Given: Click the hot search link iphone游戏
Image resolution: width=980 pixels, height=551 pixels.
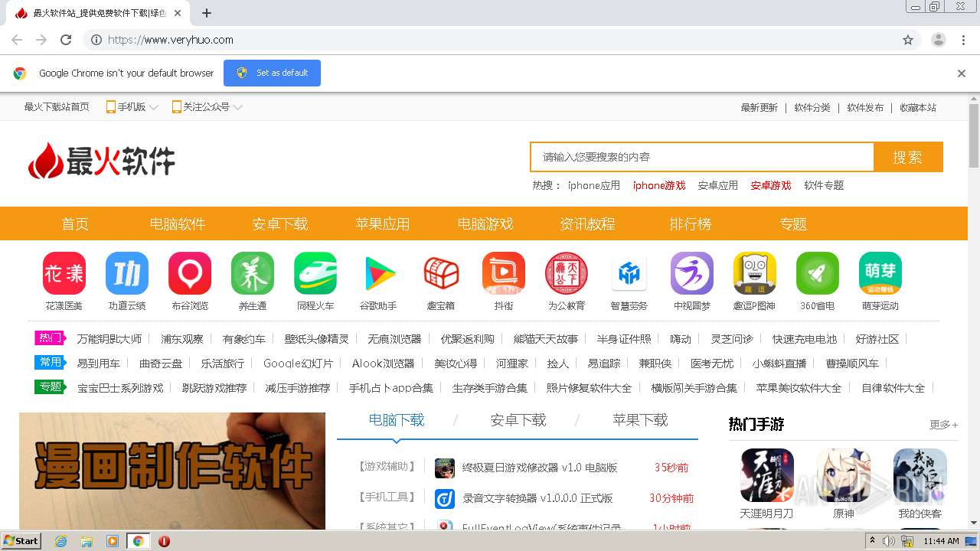Looking at the screenshot, I should 659,185.
